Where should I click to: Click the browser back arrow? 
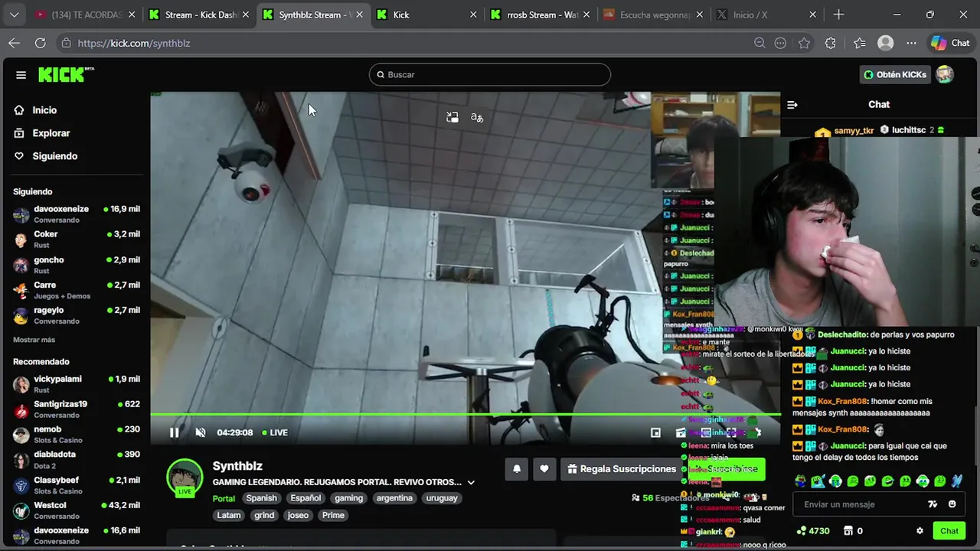coord(15,43)
